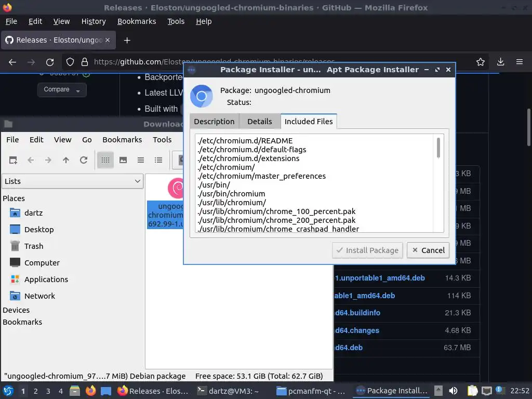Go forward in pcmanfm-qt file manager

click(x=48, y=160)
